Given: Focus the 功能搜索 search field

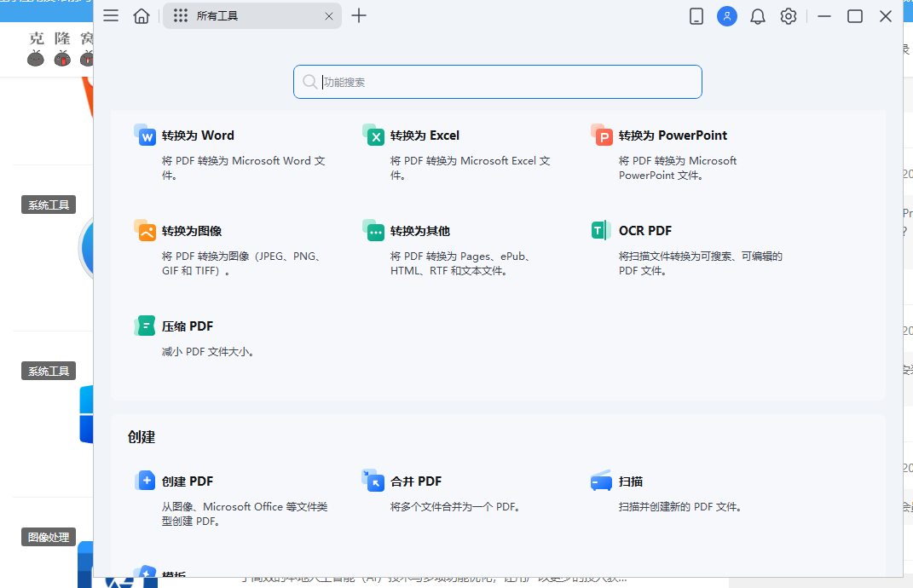Looking at the screenshot, I should pyautogui.click(x=498, y=82).
